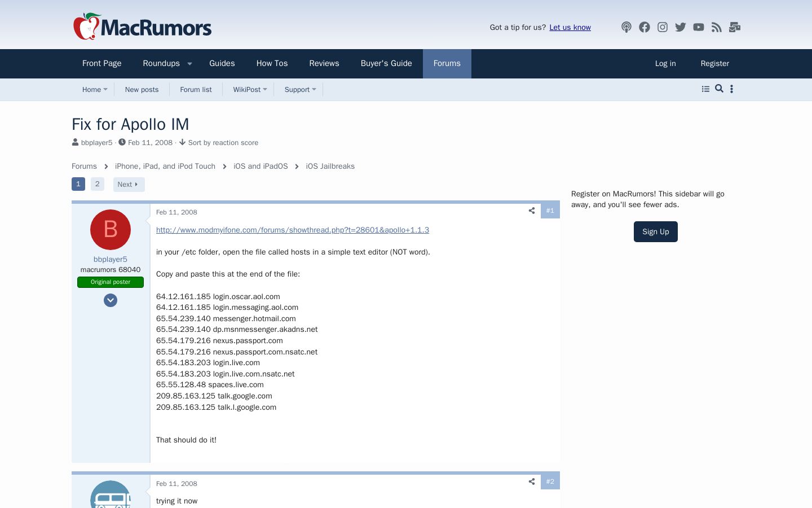This screenshot has height=508, width=812.
Task: Select page 1 of the thread
Action: coord(78,184)
